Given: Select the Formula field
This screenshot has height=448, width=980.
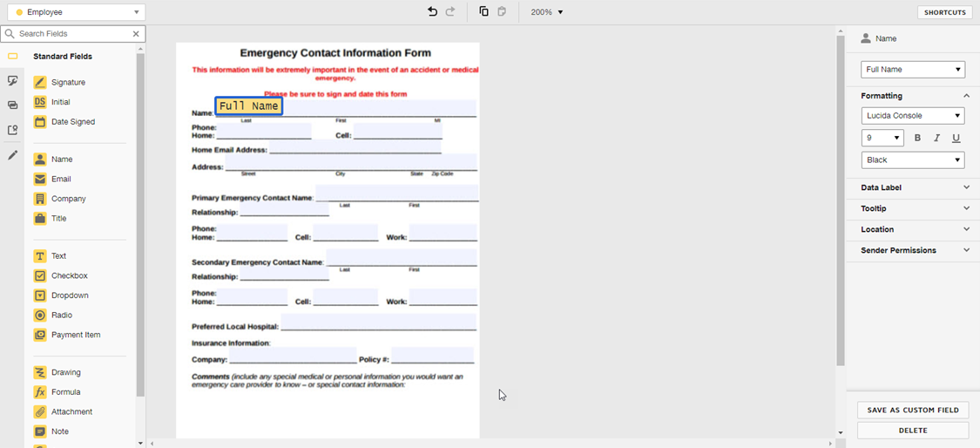Looking at the screenshot, I should pos(57,392).
